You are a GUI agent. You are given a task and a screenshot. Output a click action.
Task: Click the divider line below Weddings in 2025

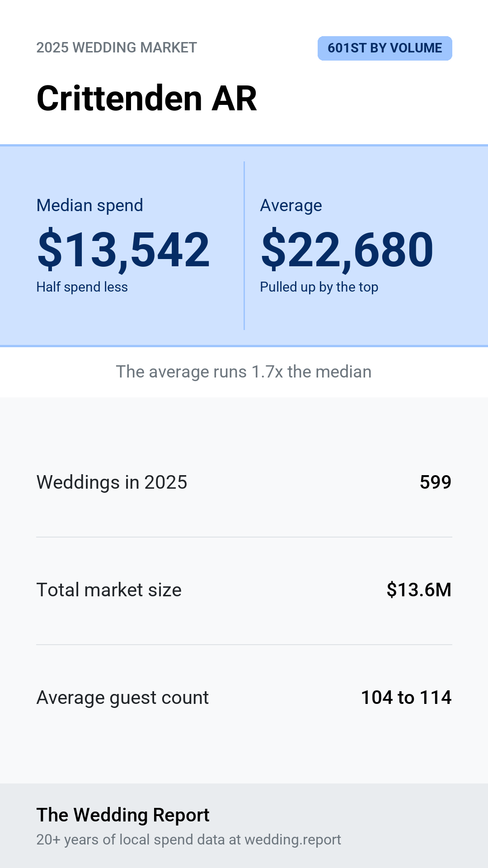pyautogui.click(x=244, y=537)
